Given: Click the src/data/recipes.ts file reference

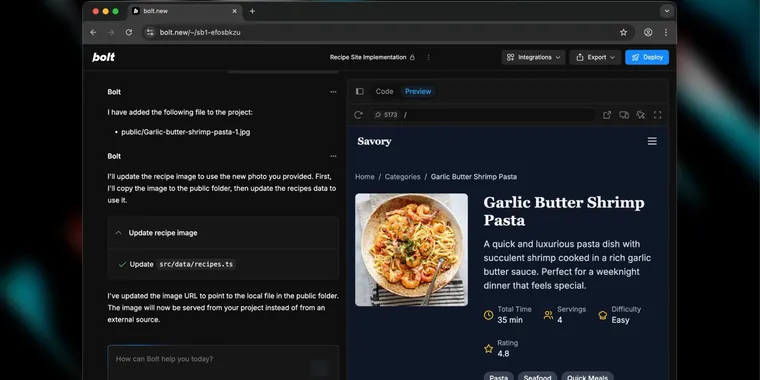Looking at the screenshot, I should click(196, 264).
